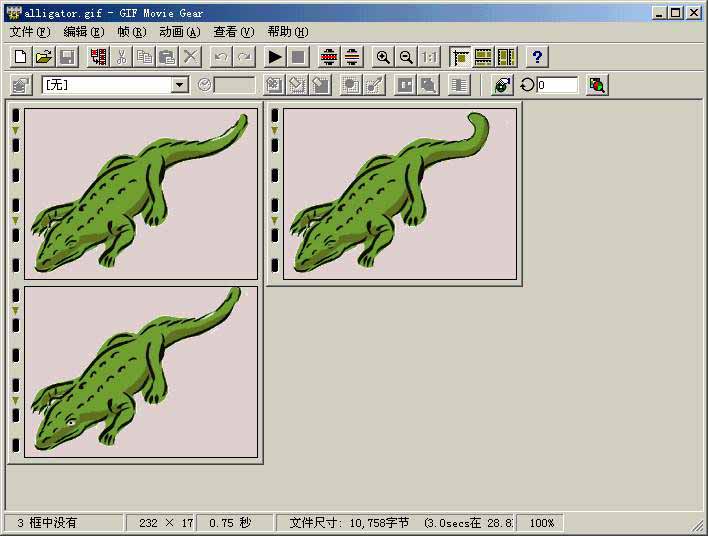Play the animation preview
This screenshot has width=708, height=536.
click(275, 57)
